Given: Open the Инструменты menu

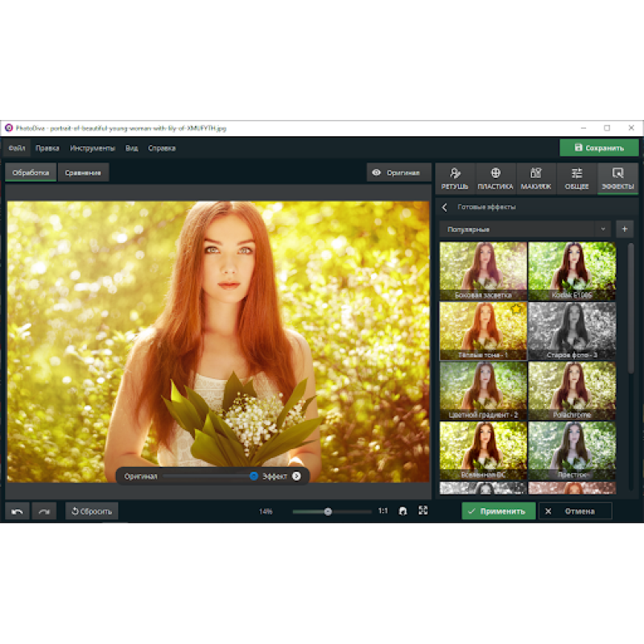Looking at the screenshot, I should 92,148.
